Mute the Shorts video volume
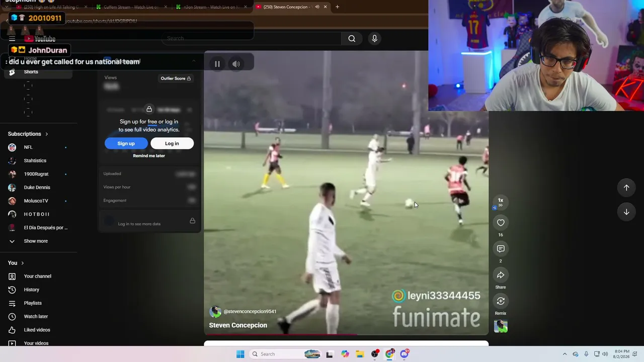 236,64
